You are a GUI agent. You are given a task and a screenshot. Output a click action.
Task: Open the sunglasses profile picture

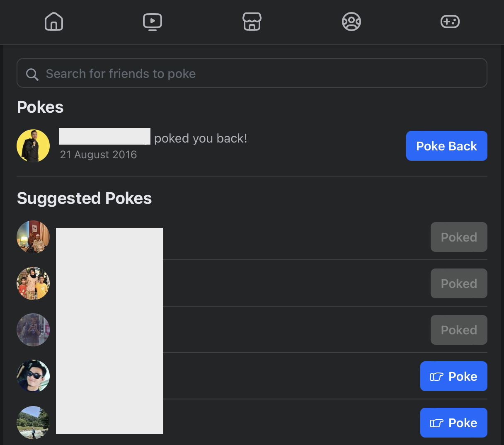pyautogui.click(x=33, y=376)
